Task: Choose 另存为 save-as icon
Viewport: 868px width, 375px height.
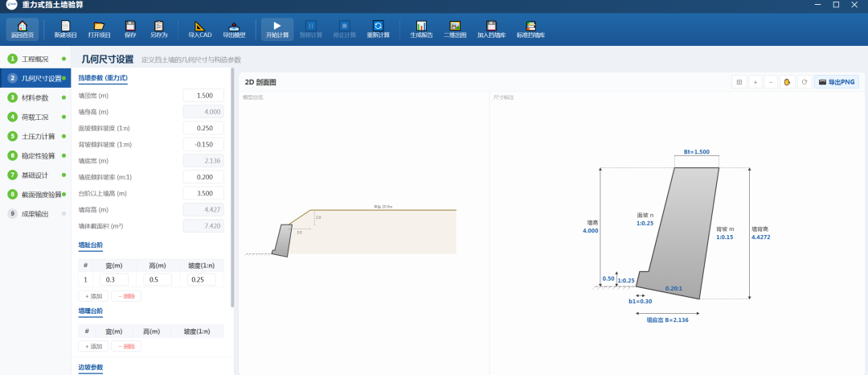Action: pyautogui.click(x=158, y=29)
